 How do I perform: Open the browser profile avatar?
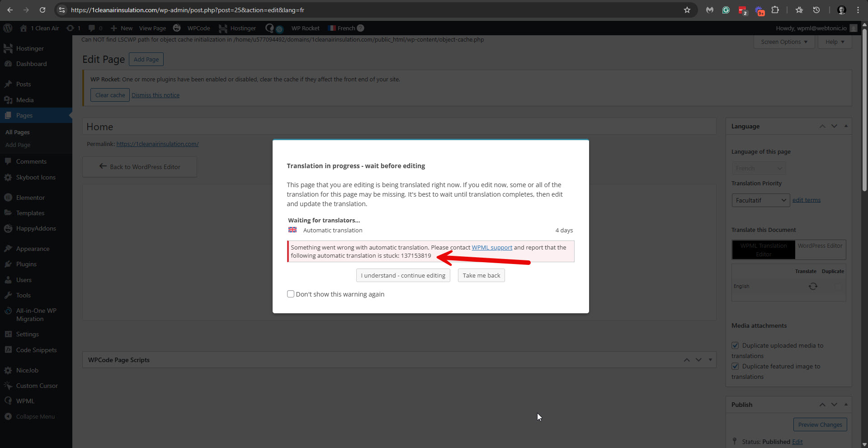(x=841, y=10)
